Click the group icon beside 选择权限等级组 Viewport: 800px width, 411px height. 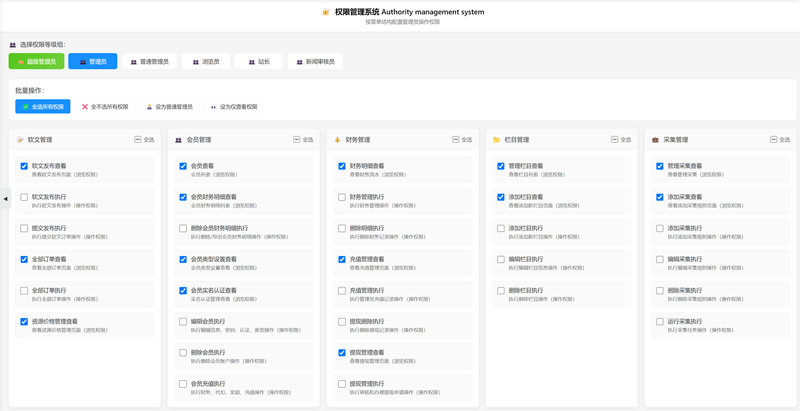click(x=13, y=45)
